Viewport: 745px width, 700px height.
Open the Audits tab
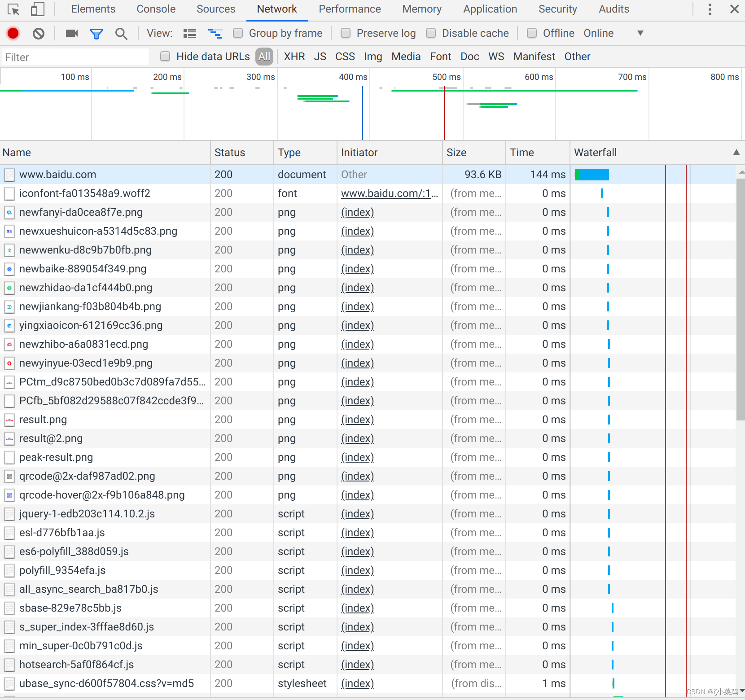click(x=614, y=9)
